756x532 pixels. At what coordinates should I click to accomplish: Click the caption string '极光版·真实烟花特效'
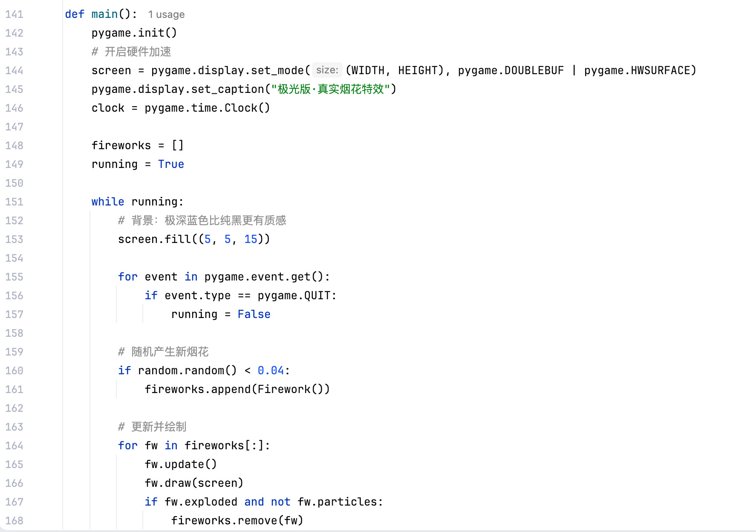[x=331, y=90]
